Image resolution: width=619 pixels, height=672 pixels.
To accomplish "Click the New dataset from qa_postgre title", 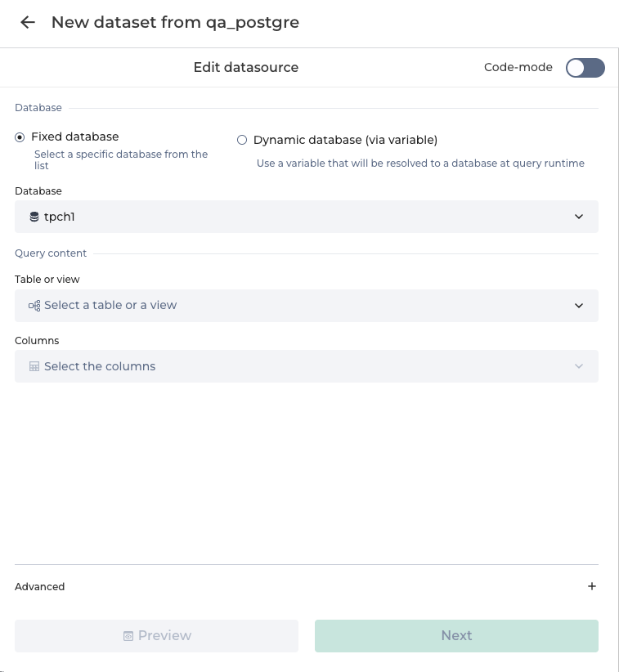I will [175, 22].
